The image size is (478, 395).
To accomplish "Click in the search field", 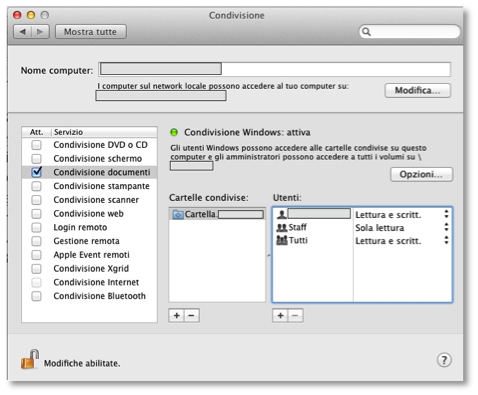I will (410, 32).
